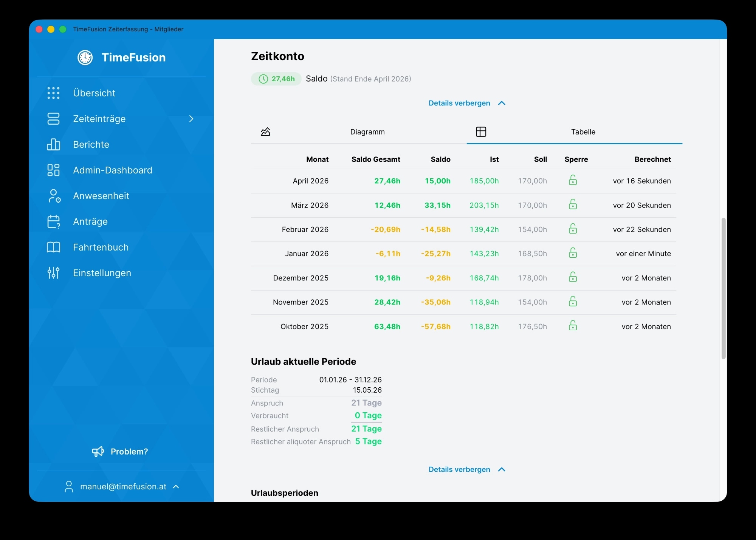Click the Stichtag date 15.05.26
This screenshot has height=540, width=756.
click(x=367, y=390)
